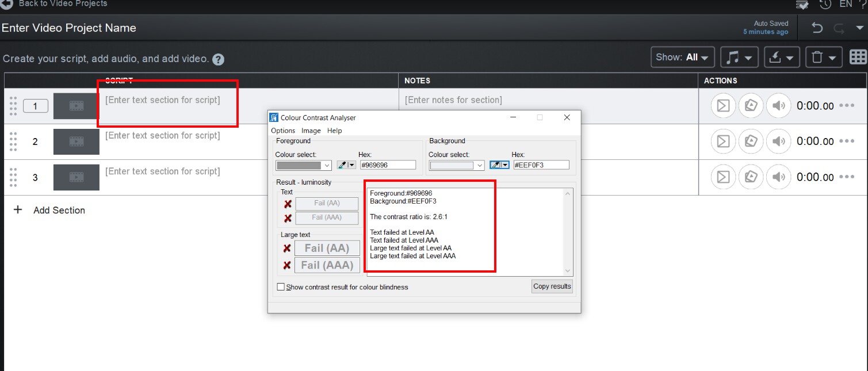Enable Show contrast result for colour blindness

click(x=281, y=286)
